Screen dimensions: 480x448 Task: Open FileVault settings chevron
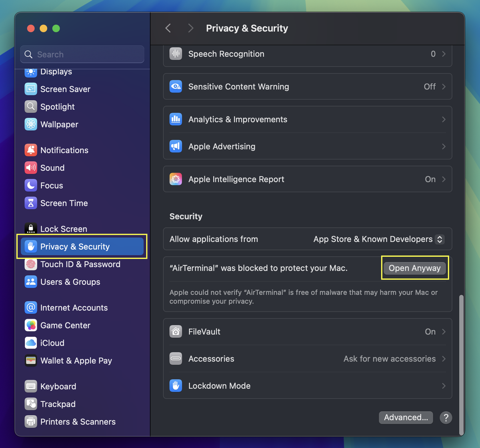(x=444, y=332)
